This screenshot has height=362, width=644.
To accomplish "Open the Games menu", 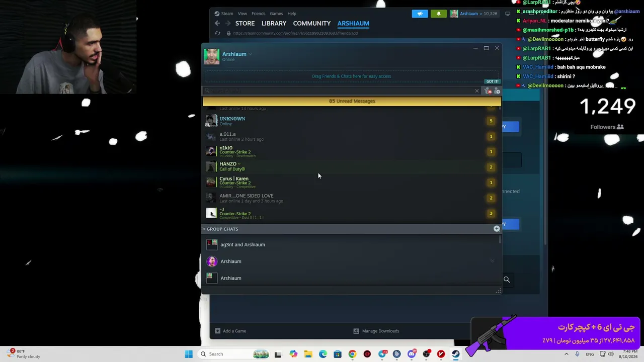I will pos(276,14).
